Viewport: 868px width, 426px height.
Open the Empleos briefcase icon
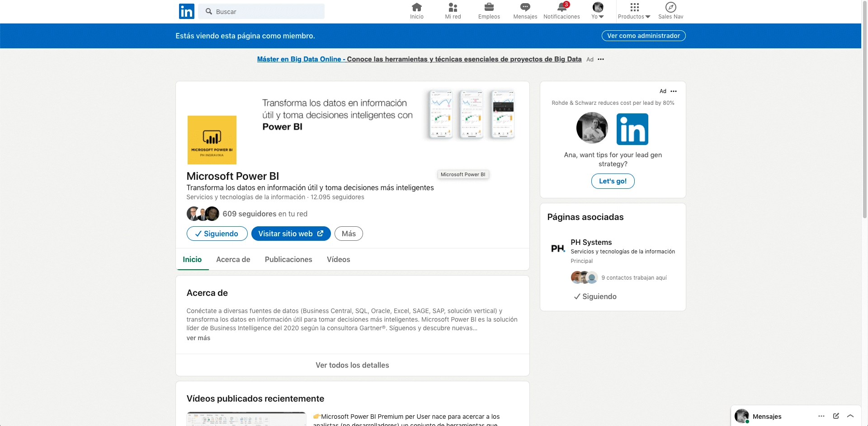tap(489, 8)
